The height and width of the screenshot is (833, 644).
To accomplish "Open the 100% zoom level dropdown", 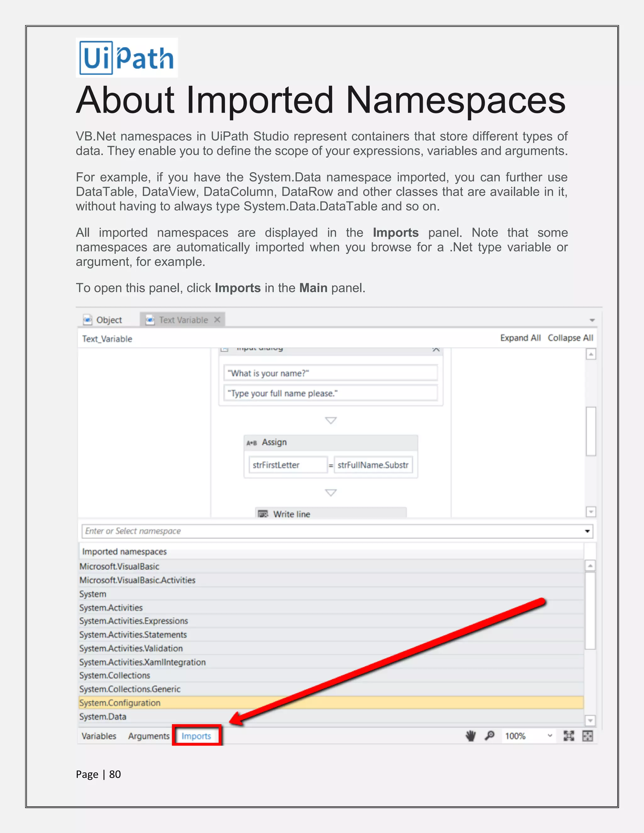I will pyautogui.click(x=550, y=735).
